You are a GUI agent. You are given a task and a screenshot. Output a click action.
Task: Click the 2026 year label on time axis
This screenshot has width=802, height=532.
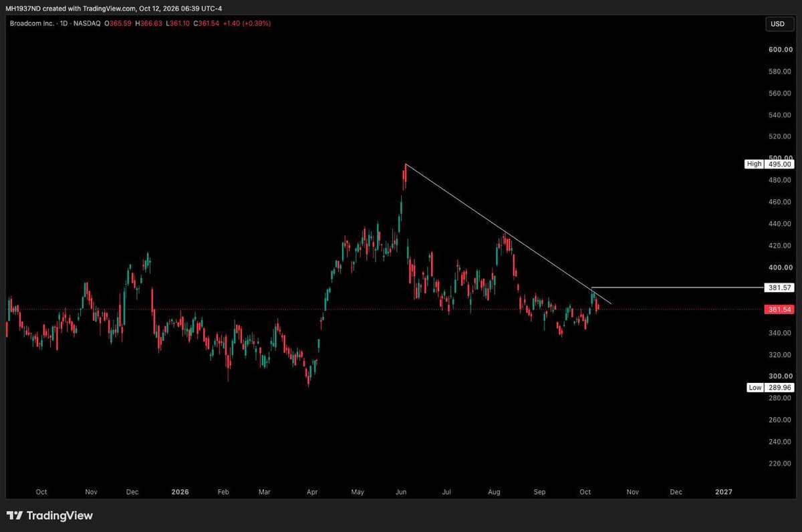180,492
